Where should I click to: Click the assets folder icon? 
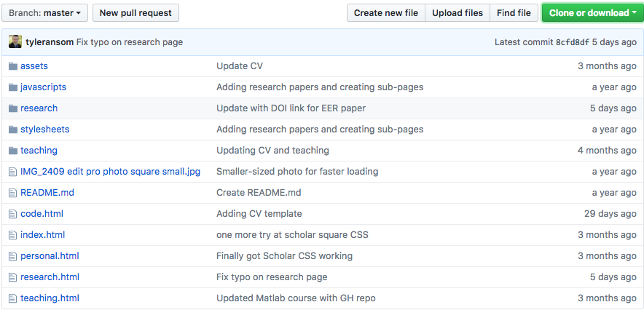click(13, 66)
